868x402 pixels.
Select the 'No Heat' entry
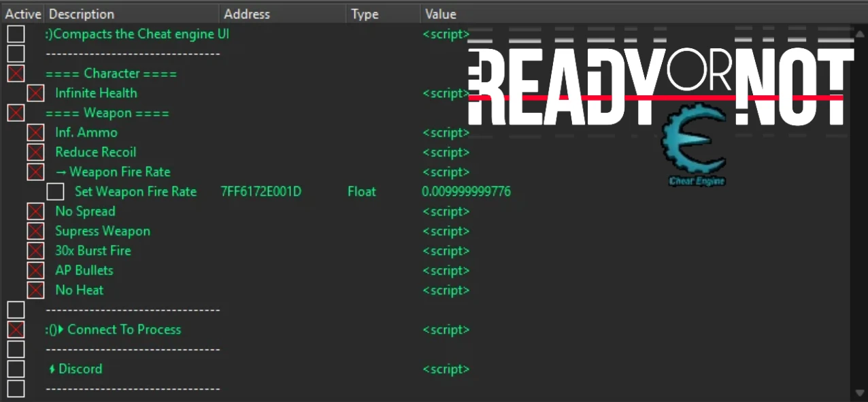[80, 290]
